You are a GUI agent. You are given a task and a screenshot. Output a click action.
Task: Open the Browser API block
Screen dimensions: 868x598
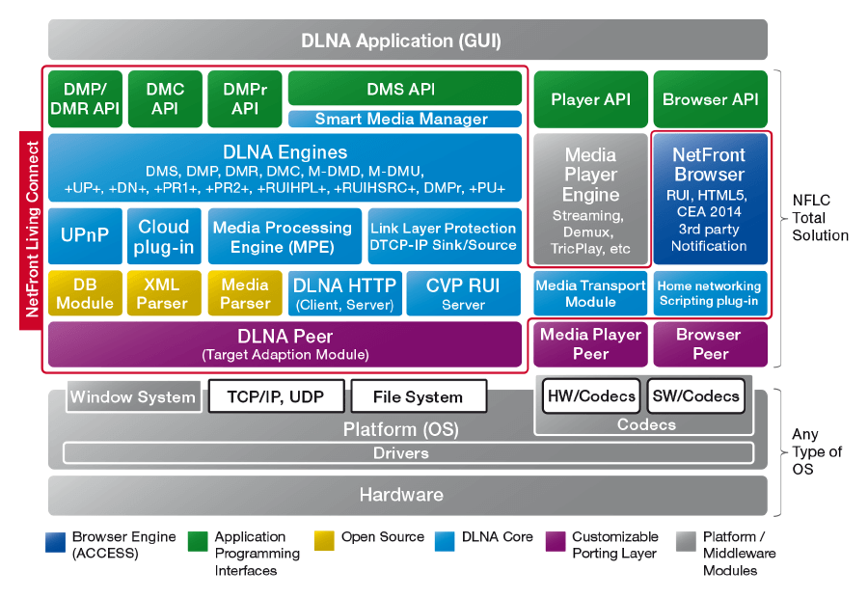pyautogui.click(x=711, y=99)
